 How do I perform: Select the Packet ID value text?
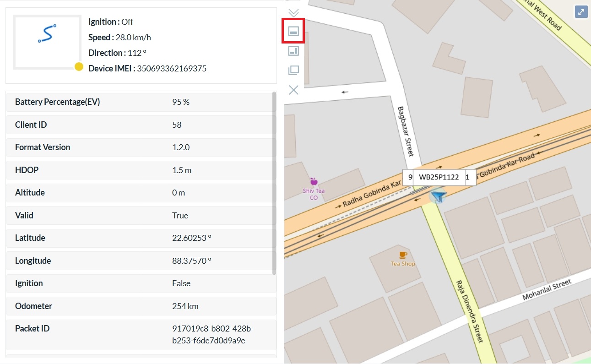coord(212,335)
